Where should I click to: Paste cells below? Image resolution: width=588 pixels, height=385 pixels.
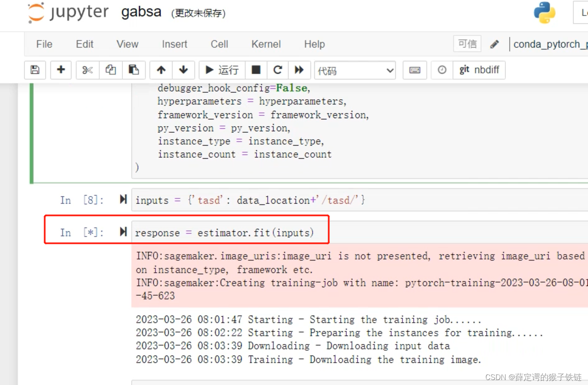coord(133,70)
